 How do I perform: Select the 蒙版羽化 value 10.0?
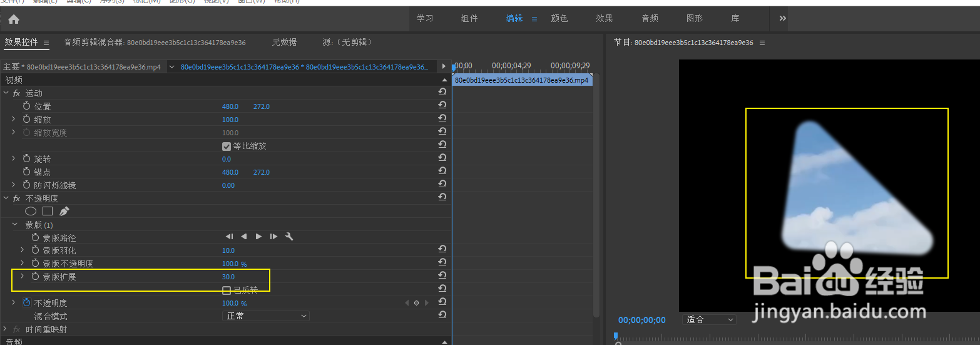coord(228,250)
